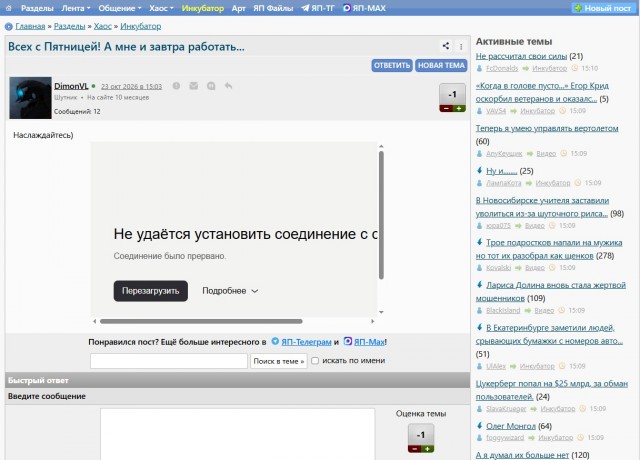640x460 pixels.
Task: Click the vertical scrollbar of the embedded frame
Action: pos(381,215)
